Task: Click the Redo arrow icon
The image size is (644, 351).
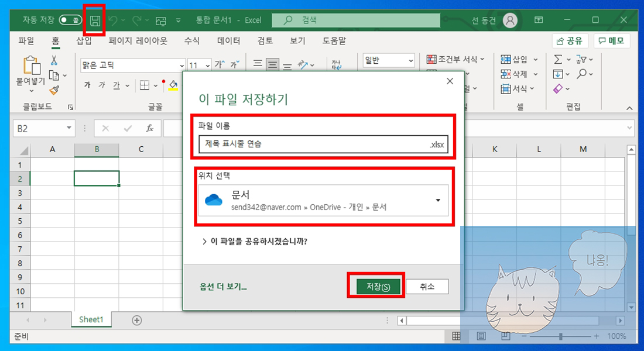Action: click(137, 20)
